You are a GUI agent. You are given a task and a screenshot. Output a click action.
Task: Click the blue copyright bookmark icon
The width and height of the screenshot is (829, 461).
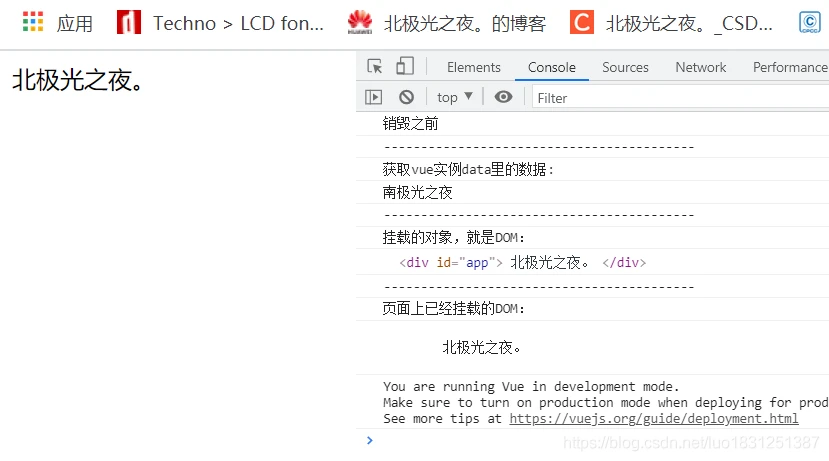pos(809,23)
